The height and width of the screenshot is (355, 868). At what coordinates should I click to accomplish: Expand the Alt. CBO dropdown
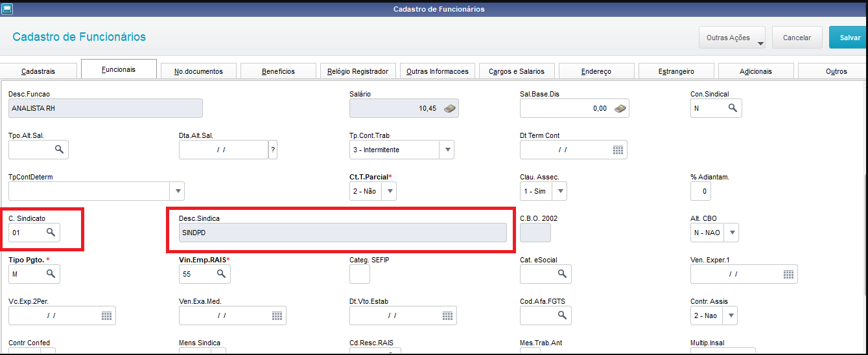[731, 232]
